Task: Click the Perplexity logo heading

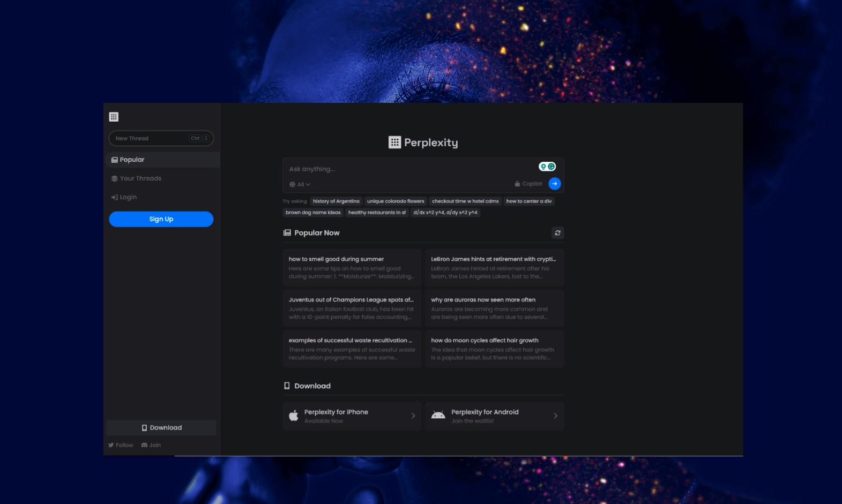Action: pos(423,142)
